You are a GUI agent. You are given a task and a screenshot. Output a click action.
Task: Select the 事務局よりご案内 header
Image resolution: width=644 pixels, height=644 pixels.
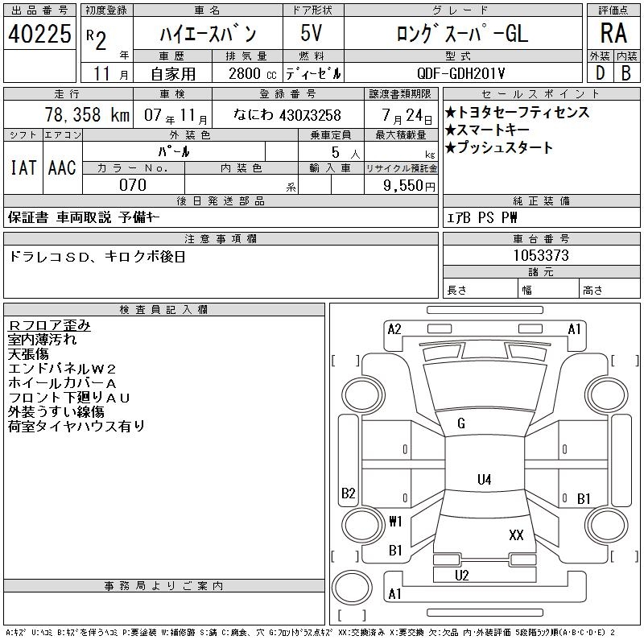tap(164, 586)
